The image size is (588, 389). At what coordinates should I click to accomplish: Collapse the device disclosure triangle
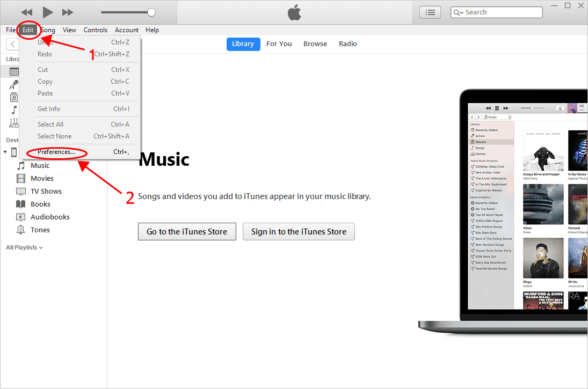click(x=5, y=152)
